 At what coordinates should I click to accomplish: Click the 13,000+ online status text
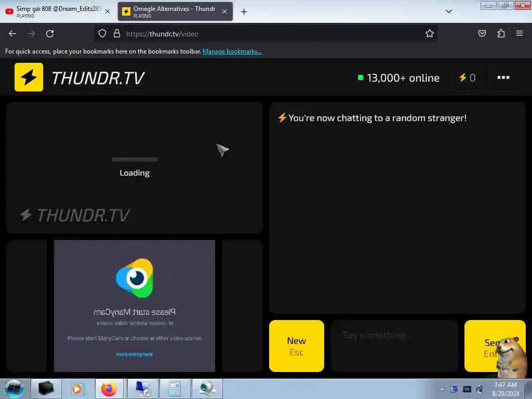coord(403,78)
